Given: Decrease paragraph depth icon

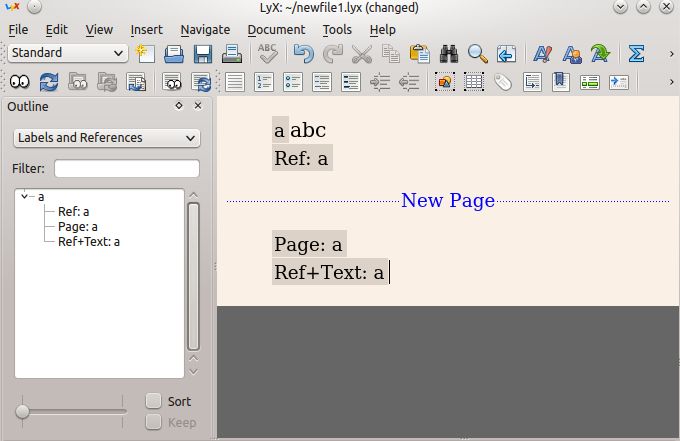Looking at the screenshot, I should click(409, 82).
